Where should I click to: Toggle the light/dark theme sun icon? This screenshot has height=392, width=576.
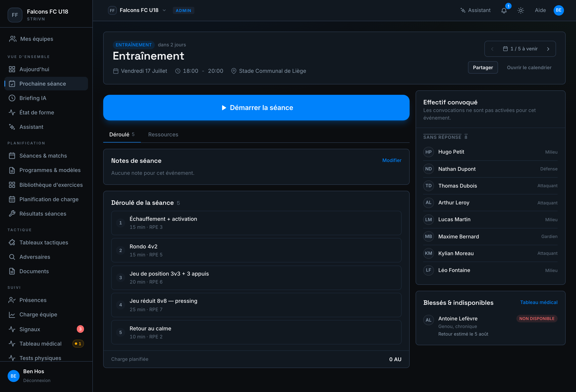pos(521,10)
